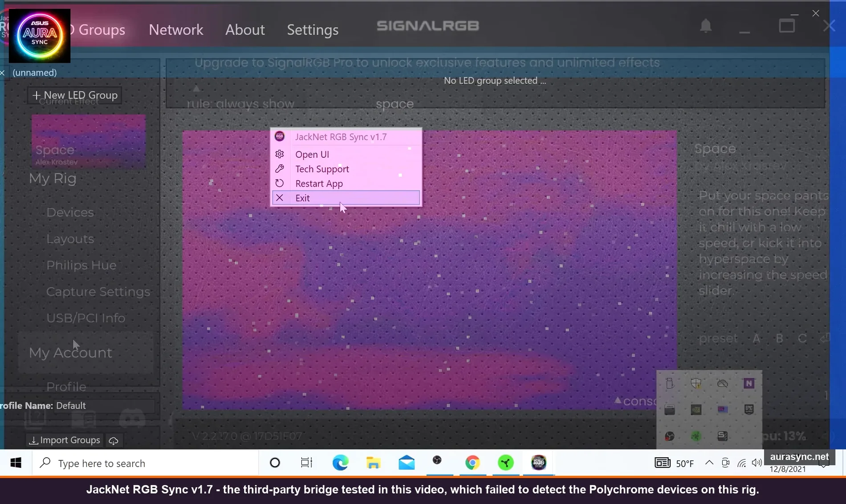Viewport: 846px width, 504px height.
Task: Click the cloud sync icon beside Import Groups
Action: click(113, 440)
